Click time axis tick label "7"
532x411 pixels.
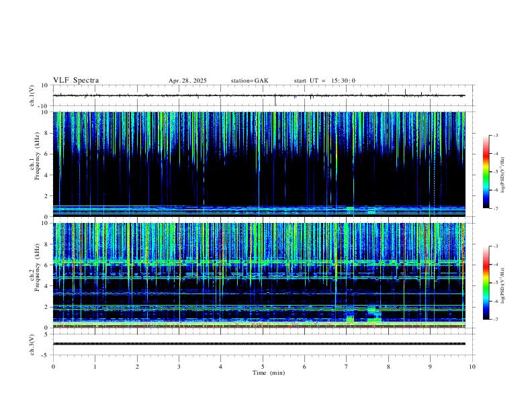click(x=347, y=367)
